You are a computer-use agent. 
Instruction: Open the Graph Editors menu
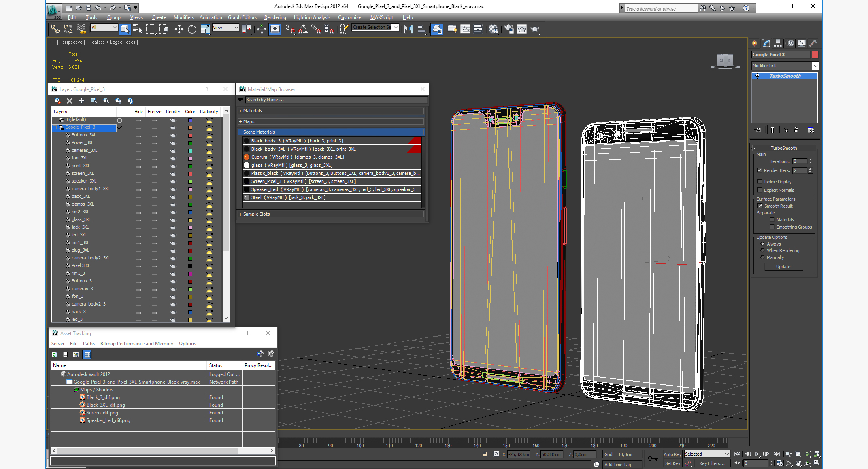point(242,17)
